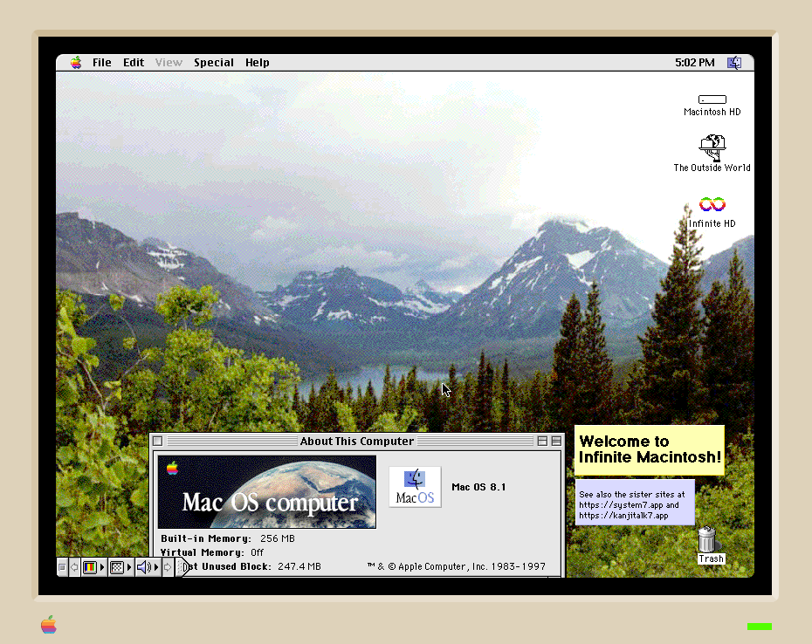Open the rainbow Apple menu
The image size is (812, 644).
(76, 63)
